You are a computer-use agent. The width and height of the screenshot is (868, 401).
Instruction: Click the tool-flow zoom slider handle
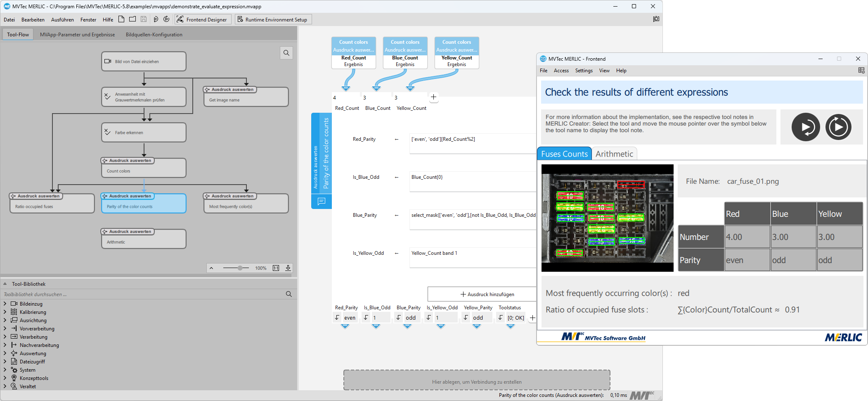tap(240, 268)
